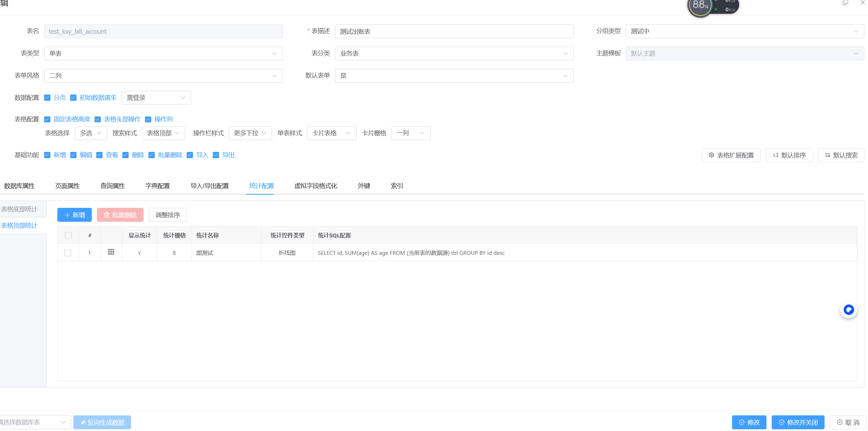Switch to the 字典配置 tab
868x431 pixels.
pyautogui.click(x=157, y=186)
